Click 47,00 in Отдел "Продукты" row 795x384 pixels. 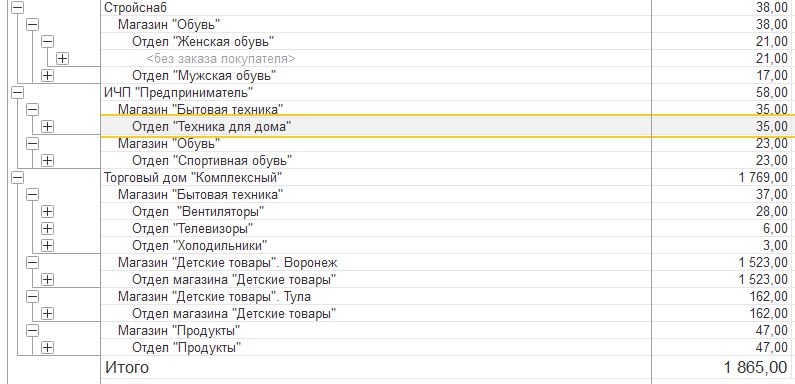pyautogui.click(x=772, y=348)
